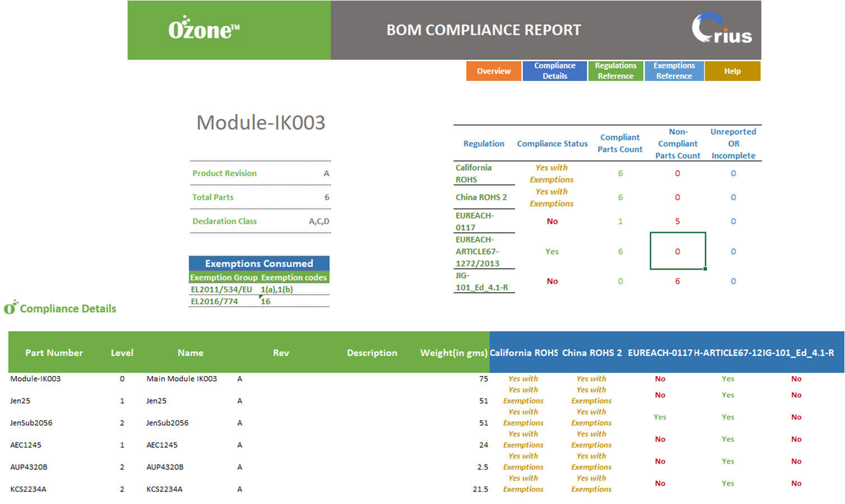Select the EL2011/534/EU exemption group cell
Screen dimensions: 845x504
pyautogui.click(x=222, y=290)
